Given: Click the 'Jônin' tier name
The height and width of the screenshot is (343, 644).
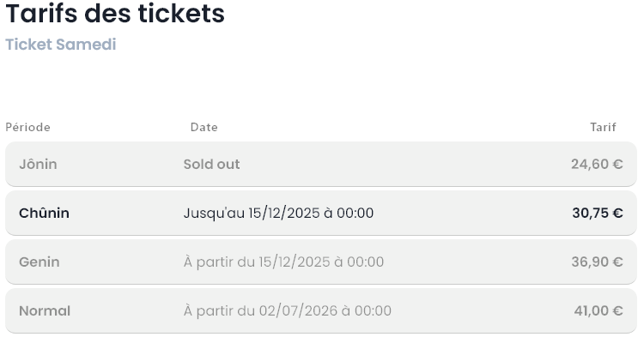Looking at the screenshot, I should (x=38, y=164).
